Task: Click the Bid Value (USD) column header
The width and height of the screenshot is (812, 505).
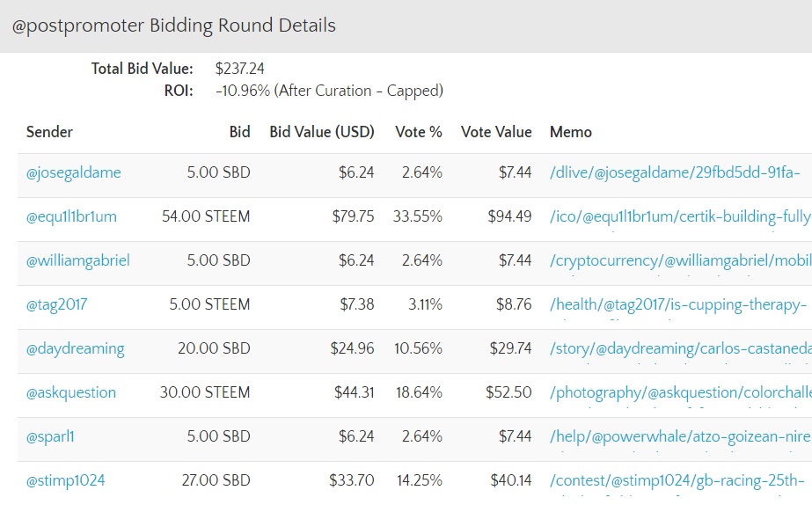Action: pos(322,132)
